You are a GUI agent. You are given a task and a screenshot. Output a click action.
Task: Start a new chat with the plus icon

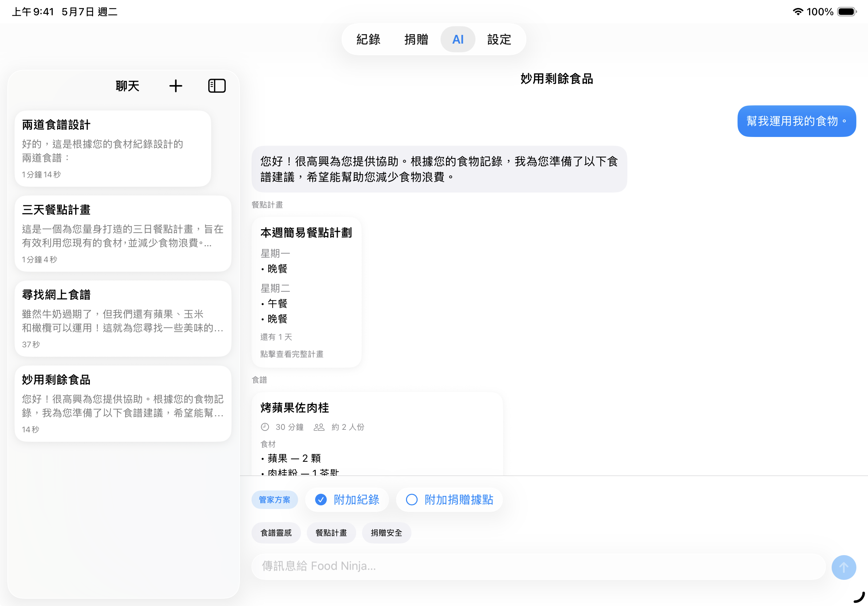(x=176, y=86)
